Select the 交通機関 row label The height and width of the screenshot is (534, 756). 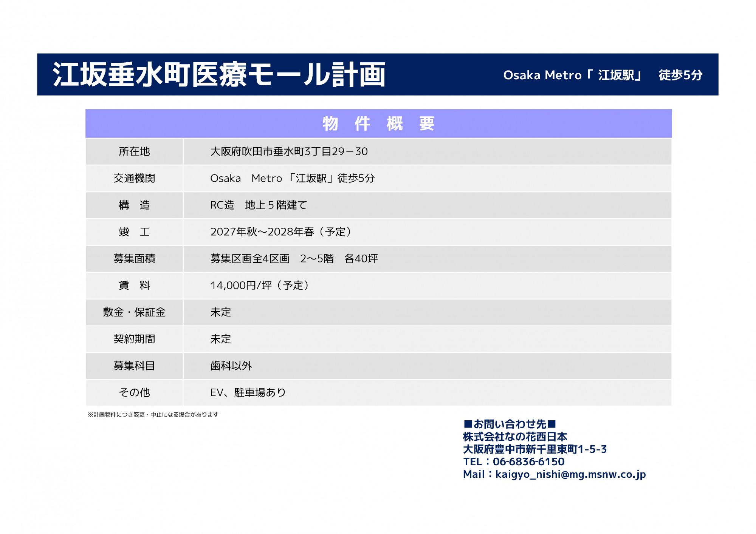pyautogui.click(x=134, y=178)
